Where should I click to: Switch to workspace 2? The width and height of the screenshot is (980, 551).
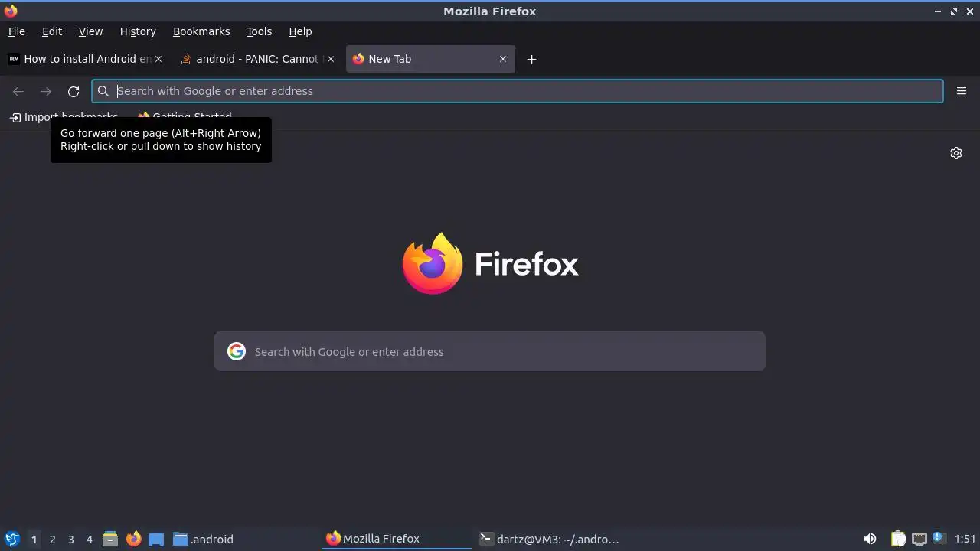[x=52, y=540]
